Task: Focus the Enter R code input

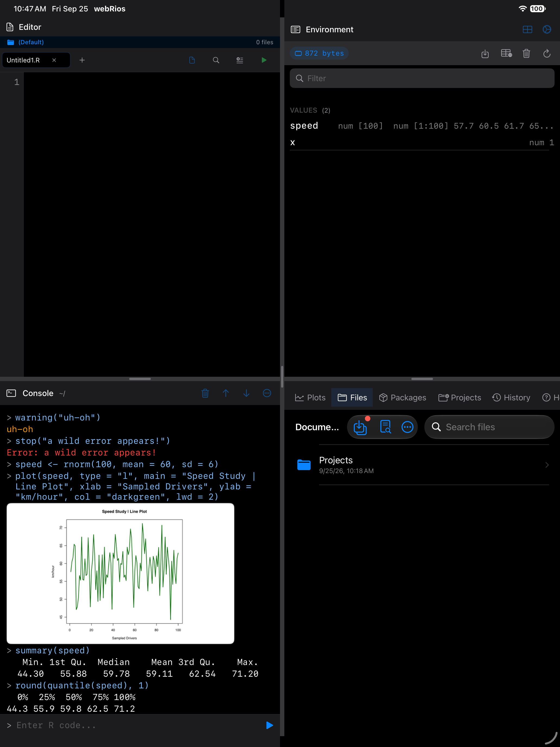Action: tap(135, 725)
